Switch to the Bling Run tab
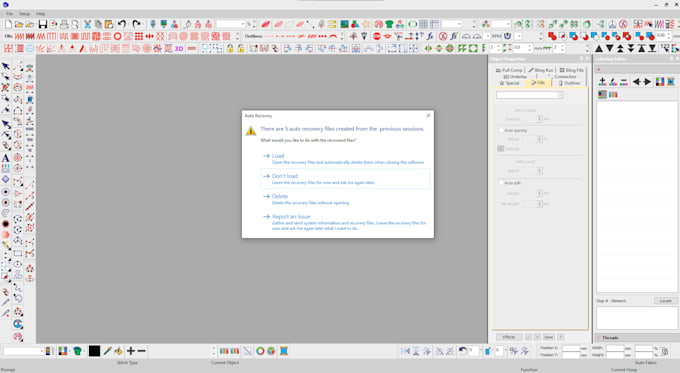Image resolution: width=680 pixels, height=373 pixels. coord(541,70)
